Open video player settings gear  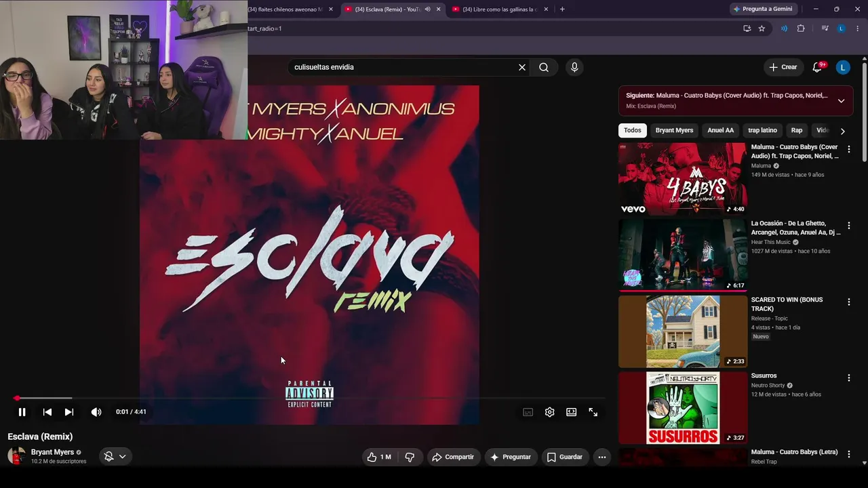[550, 412]
